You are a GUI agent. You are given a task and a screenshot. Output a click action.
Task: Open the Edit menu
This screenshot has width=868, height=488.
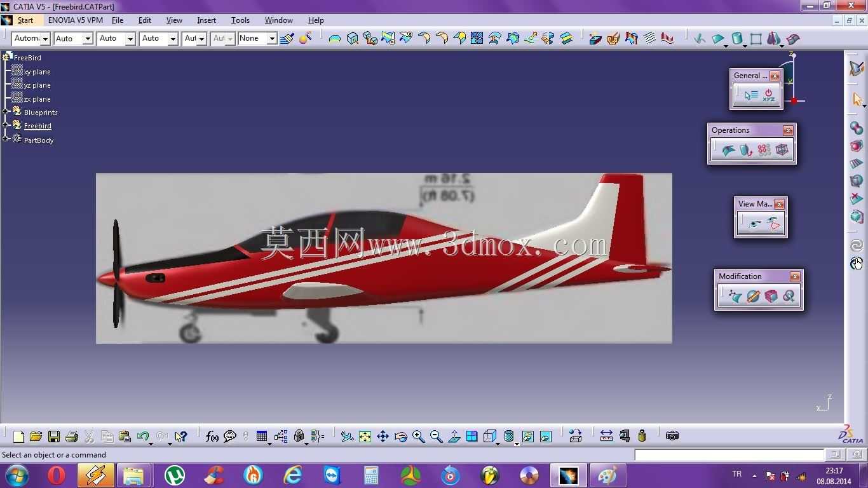click(x=145, y=20)
